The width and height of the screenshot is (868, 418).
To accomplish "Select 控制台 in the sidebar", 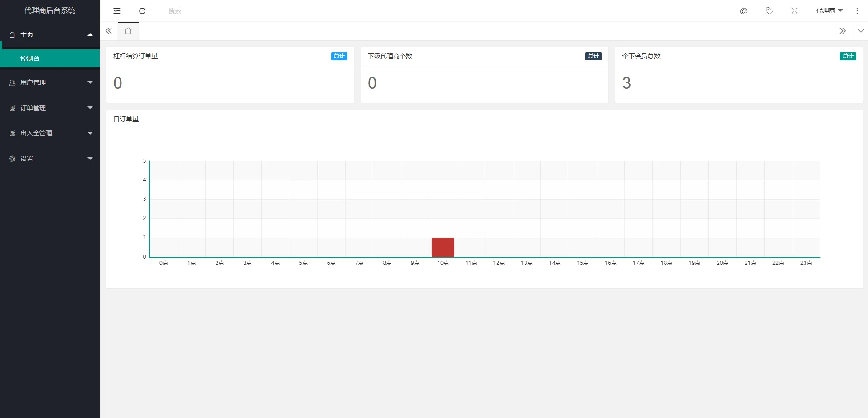I will point(50,58).
